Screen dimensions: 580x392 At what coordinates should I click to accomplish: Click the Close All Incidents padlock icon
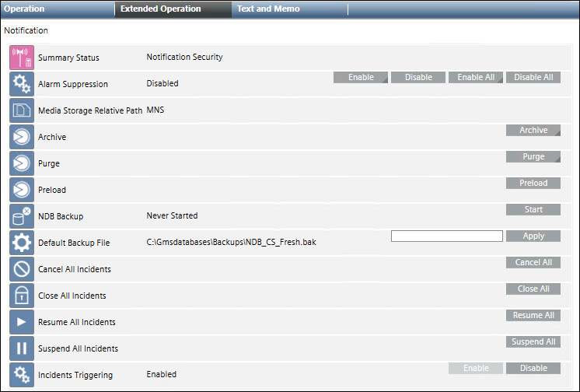click(x=22, y=296)
